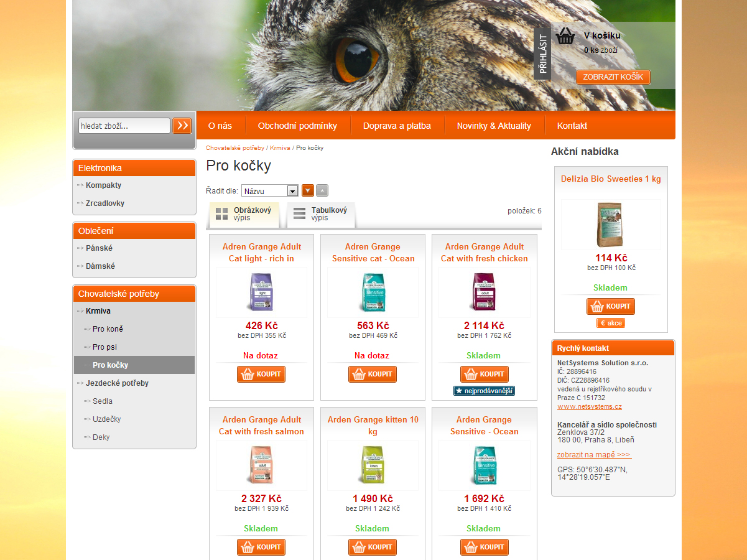Sort ascending with the gray arrow icon

(322, 190)
